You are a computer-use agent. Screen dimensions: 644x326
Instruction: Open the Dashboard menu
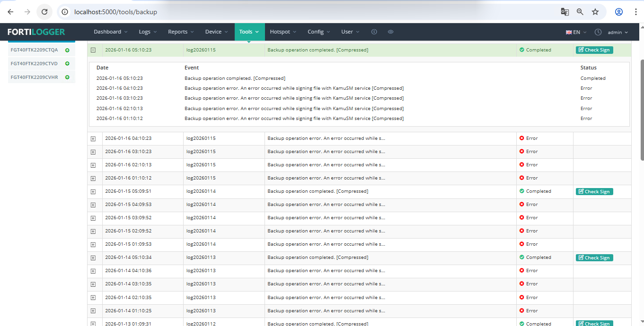pyautogui.click(x=111, y=32)
